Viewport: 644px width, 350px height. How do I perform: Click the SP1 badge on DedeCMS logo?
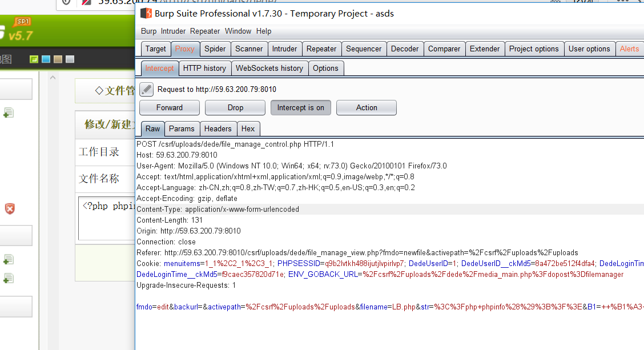coord(22,21)
